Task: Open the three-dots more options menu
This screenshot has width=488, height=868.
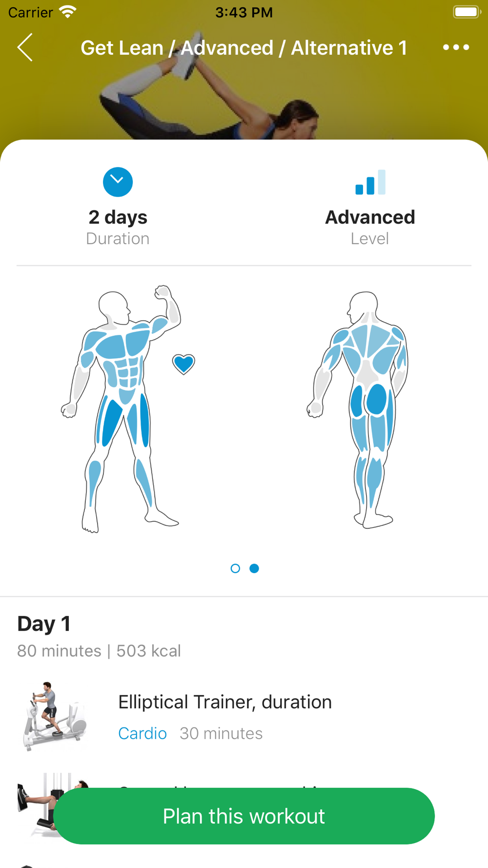Action: [x=456, y=47]
